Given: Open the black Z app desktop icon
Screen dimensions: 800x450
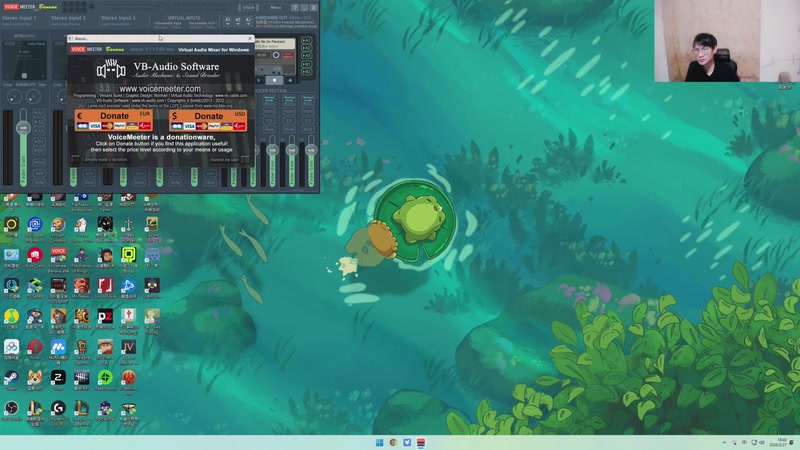Looking at the screenshot, I should point(58,381).
